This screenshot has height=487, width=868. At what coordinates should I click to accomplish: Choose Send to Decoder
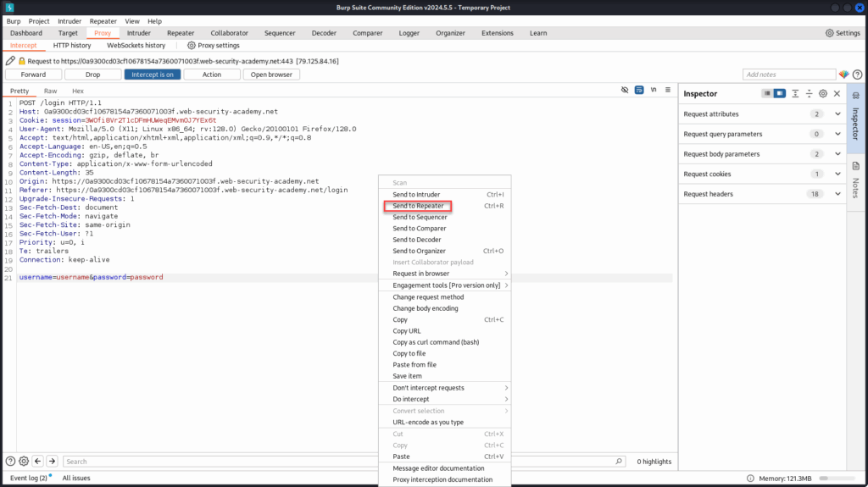pos(444,240)
